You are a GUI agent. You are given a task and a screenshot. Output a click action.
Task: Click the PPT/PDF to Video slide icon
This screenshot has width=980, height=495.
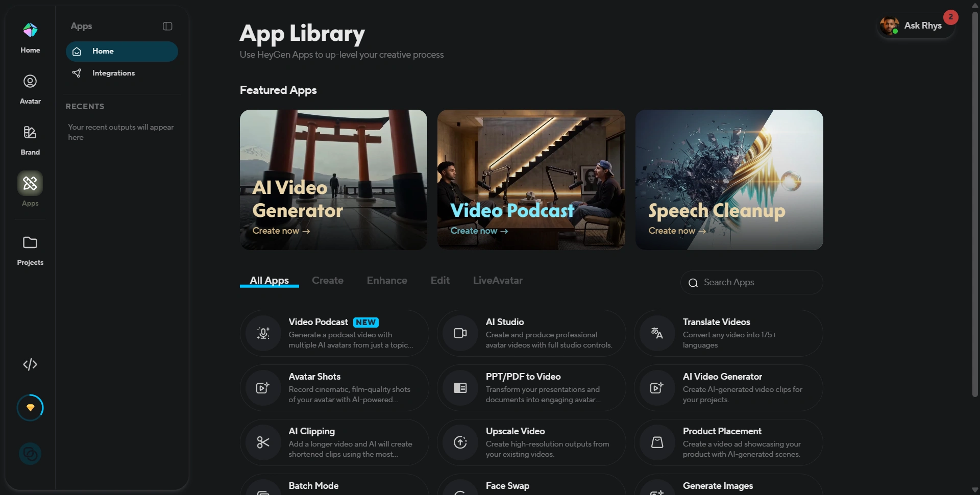(460, 388)
